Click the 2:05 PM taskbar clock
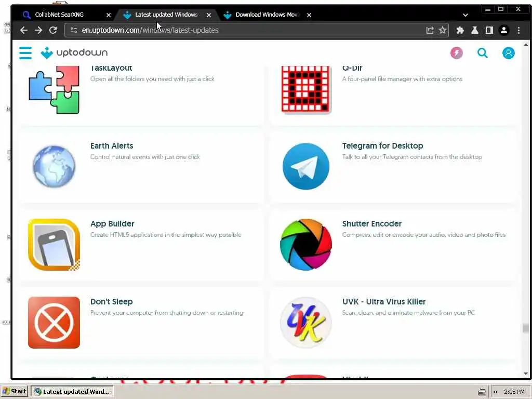Screen dimensions: 532x399 [x=514, y=392]
